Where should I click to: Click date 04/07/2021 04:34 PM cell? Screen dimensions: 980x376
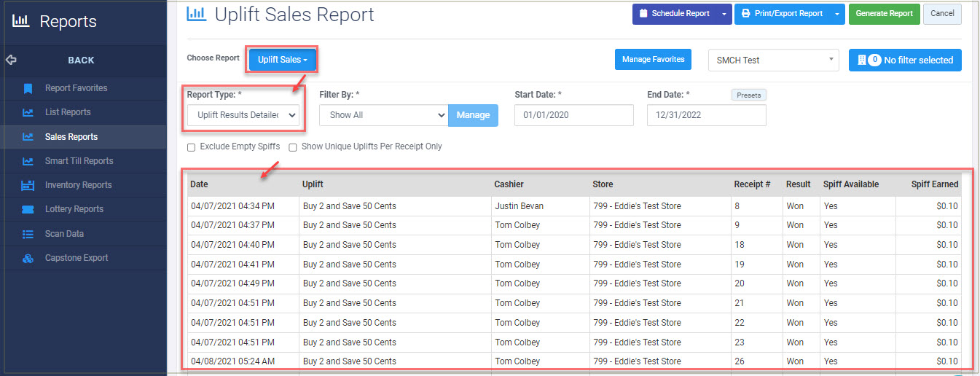coord(243,206)
